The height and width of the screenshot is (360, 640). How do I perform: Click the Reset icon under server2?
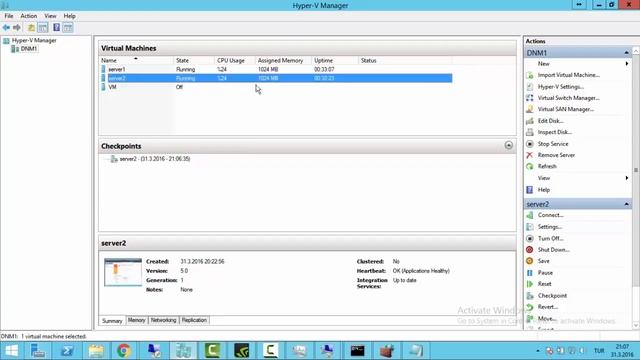coord(530,284)
